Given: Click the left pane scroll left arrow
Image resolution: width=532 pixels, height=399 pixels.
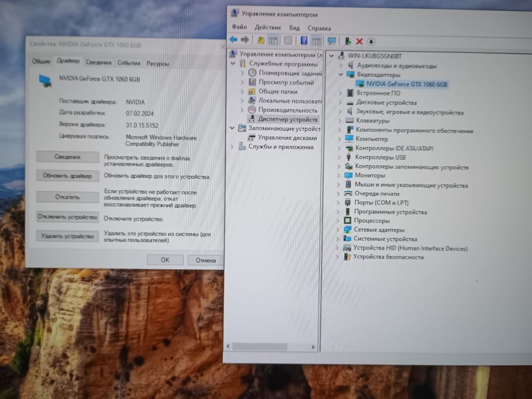Looking at the screenshot, I should coord(228,346).
